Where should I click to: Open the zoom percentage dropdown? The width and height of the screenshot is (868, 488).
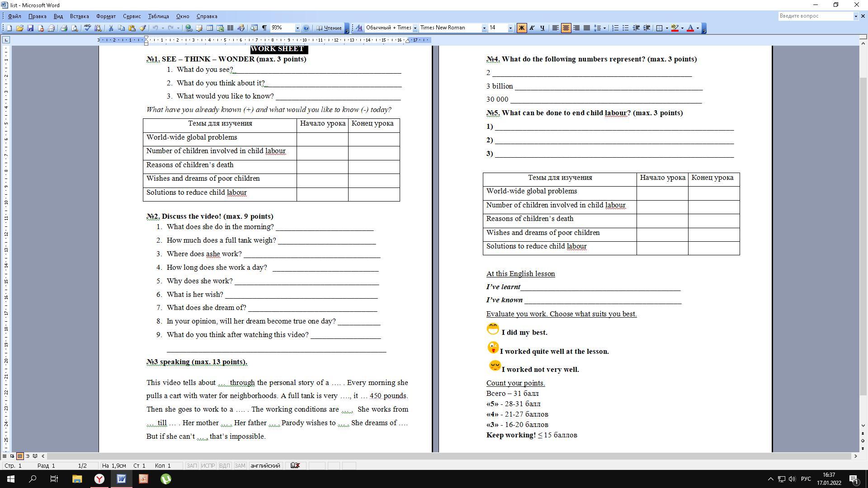(x=297, y=28)
